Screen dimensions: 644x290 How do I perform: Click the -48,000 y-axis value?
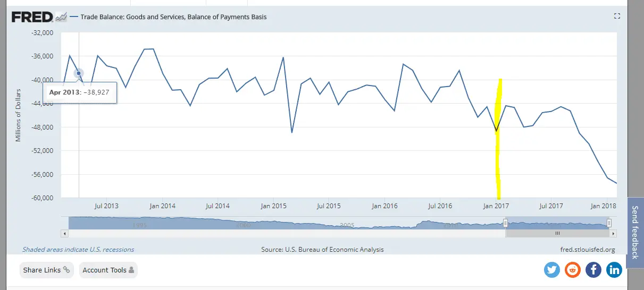click(43, 127)
